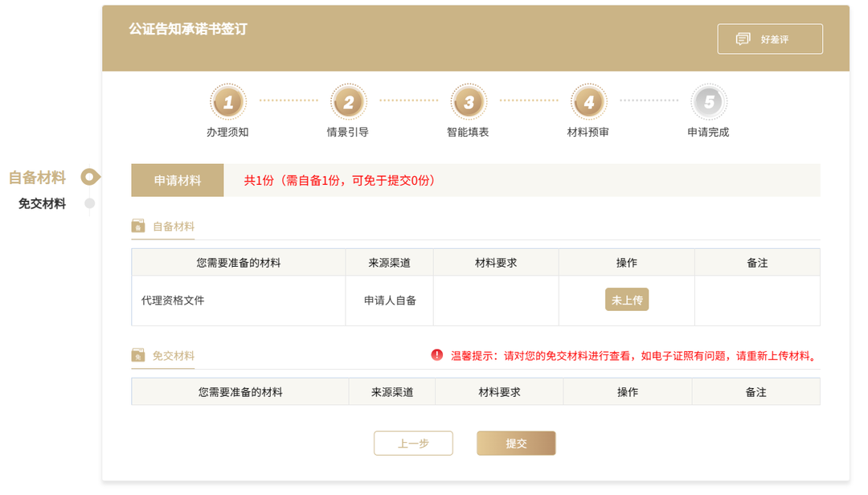The width and height of the screenshot is (868, 495).
Task: Click the 自备材料 section heading
Action: tap(174, 227)
